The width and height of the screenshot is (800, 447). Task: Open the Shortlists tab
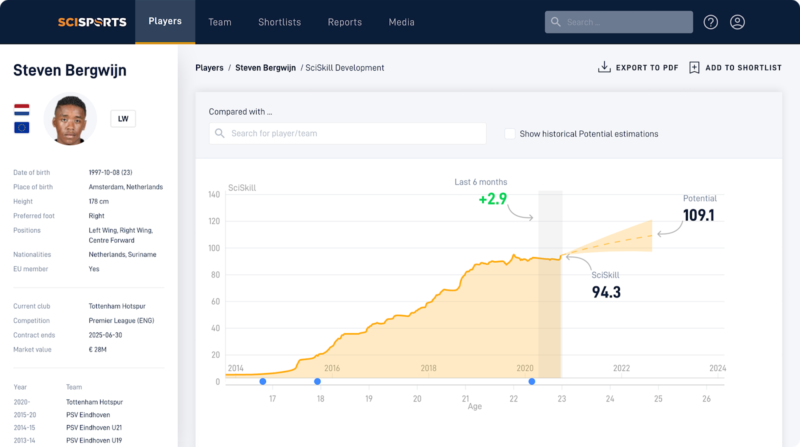pos(280,22)
